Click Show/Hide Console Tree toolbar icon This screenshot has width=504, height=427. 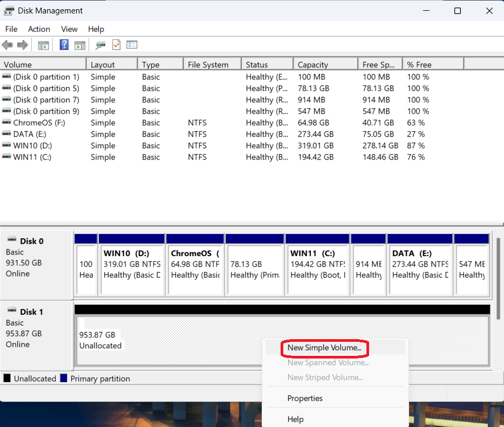[x=43, y=45]
